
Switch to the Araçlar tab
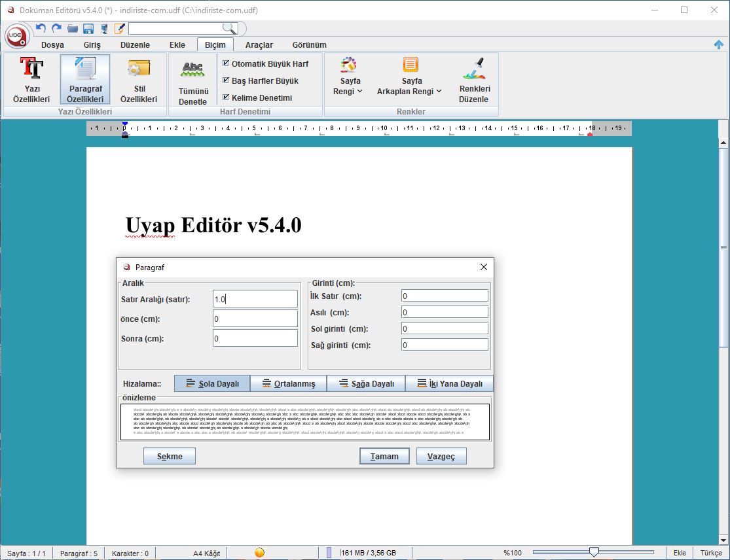click(x=259, y=44)
